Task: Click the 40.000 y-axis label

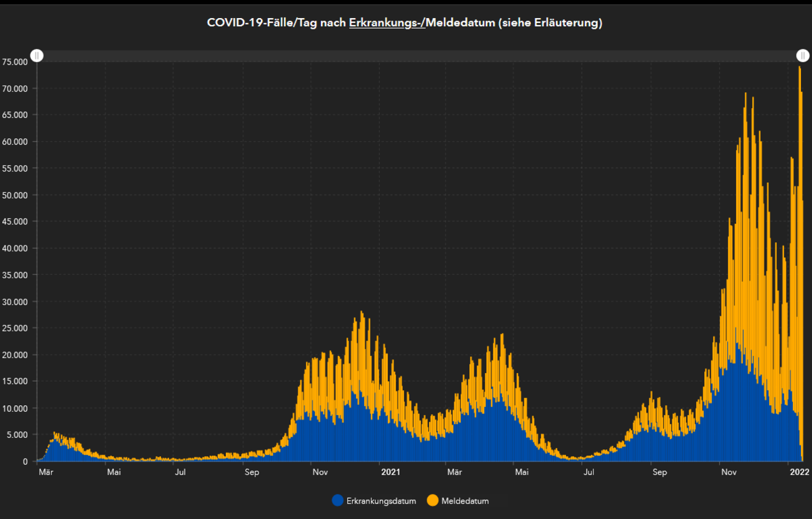Action: click(15, 248)
